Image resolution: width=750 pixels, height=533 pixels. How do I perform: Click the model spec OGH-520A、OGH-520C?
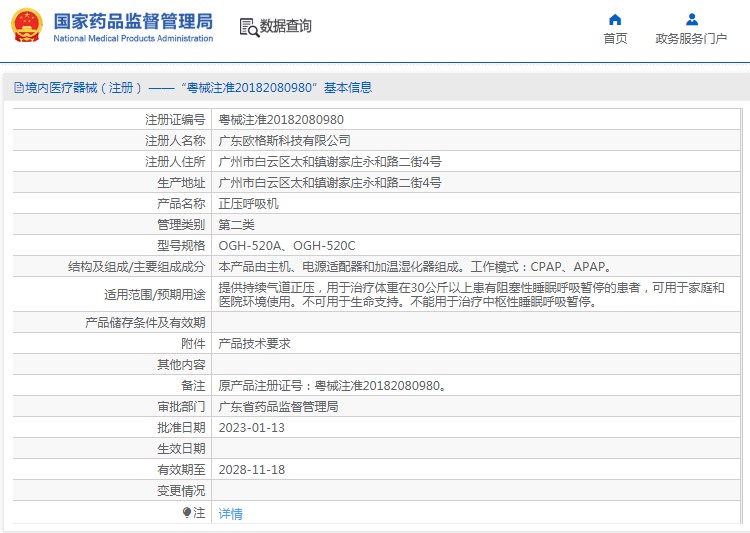(287, 245)
